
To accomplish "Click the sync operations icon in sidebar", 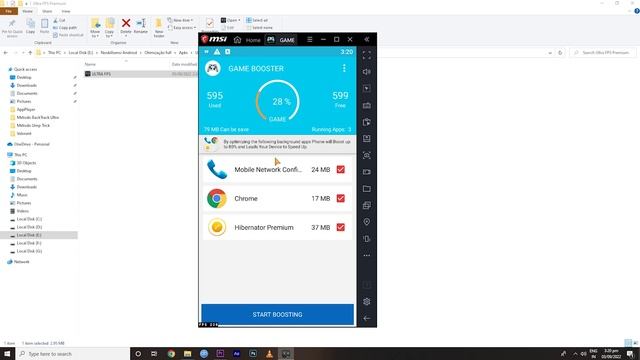I will click(367, 122).
